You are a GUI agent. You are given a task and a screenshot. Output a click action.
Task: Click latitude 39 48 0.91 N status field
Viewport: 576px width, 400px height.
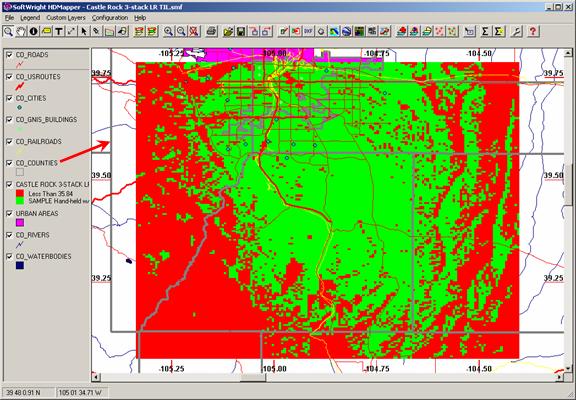(x=28, y=393)
